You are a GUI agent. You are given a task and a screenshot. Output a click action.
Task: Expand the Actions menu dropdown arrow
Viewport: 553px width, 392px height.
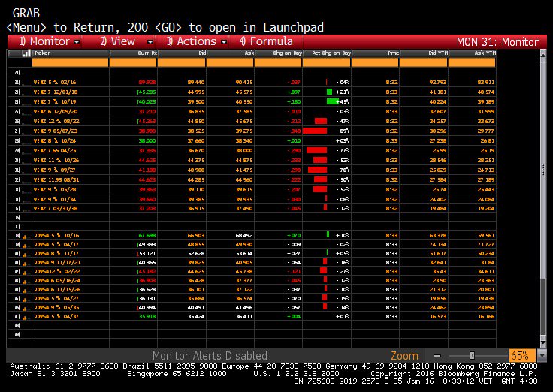tap(224, 42)
